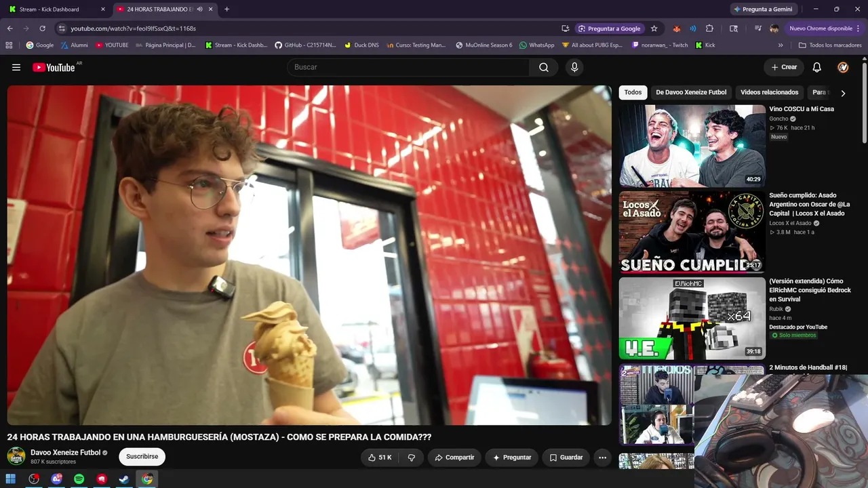Viewport: 868px width, 488px height.
Task: Save the video with Guardar
Action: 566,457
